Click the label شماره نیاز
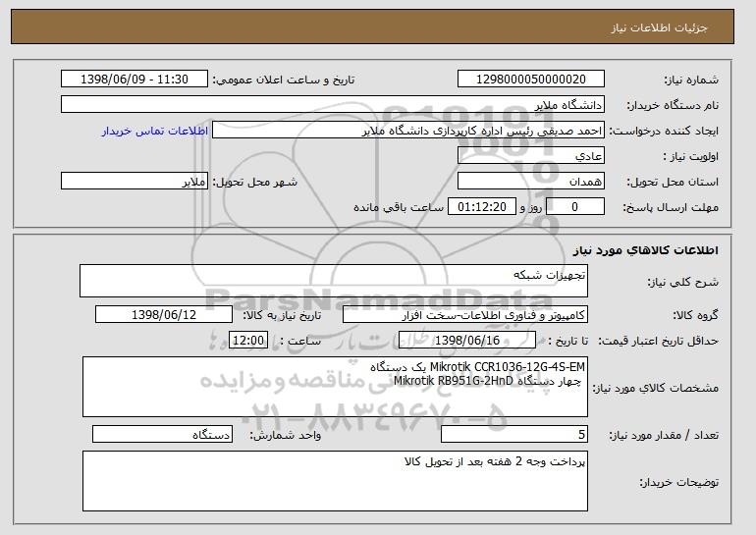The width and height of the screenshot is (756, 535). click(691, 80)
